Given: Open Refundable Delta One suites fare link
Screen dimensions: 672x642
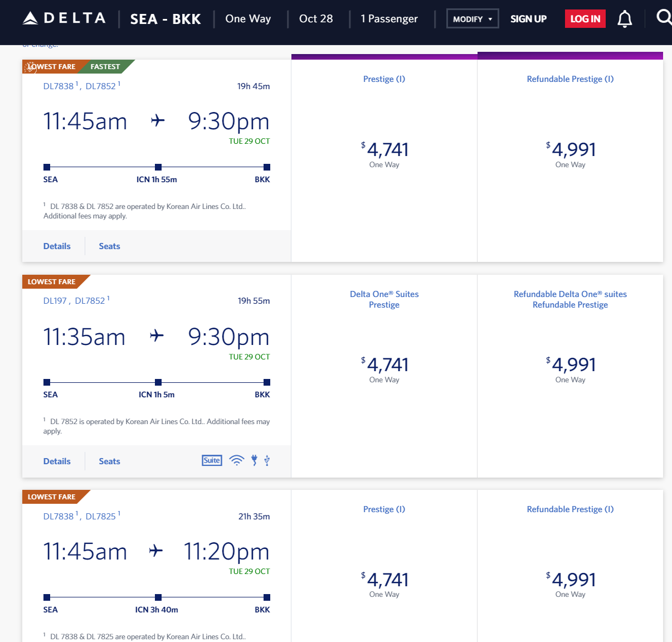Looking at the screenshot, I should pyautogui.click(x=570, y=299).
